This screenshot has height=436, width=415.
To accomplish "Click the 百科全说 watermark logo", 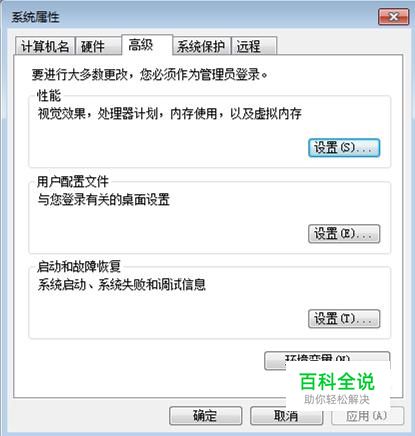I will click(x=337, y=388).
